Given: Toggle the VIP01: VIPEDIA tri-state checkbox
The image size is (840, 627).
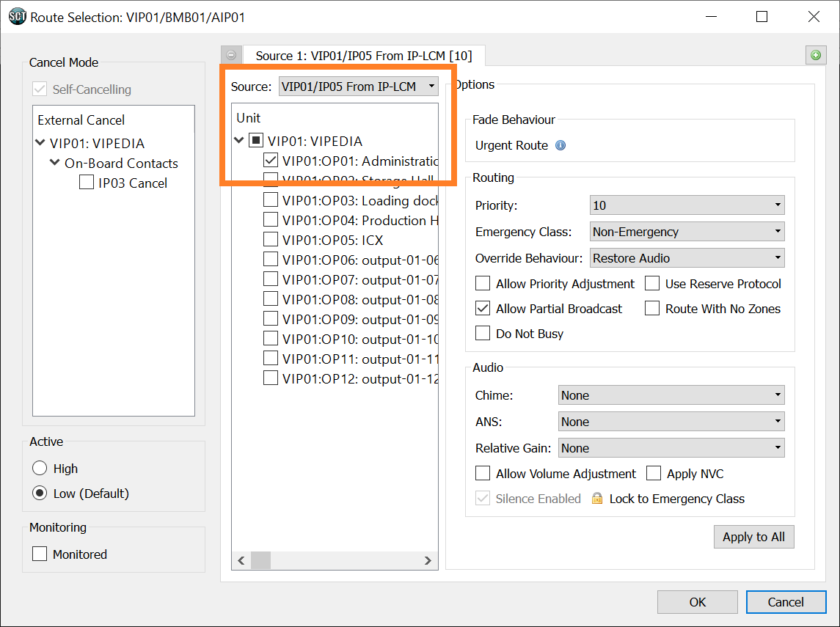Looking at the screenshot, I should pyautogui.click(x=256, y=141).
